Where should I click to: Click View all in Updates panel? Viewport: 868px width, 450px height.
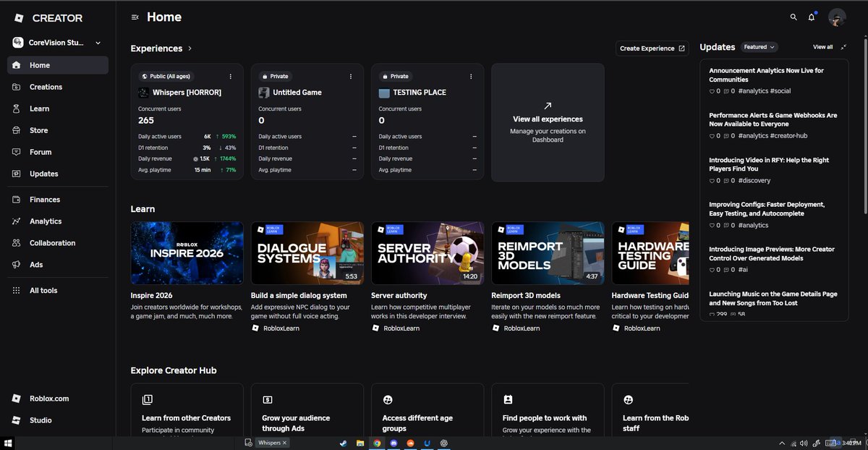822,47
